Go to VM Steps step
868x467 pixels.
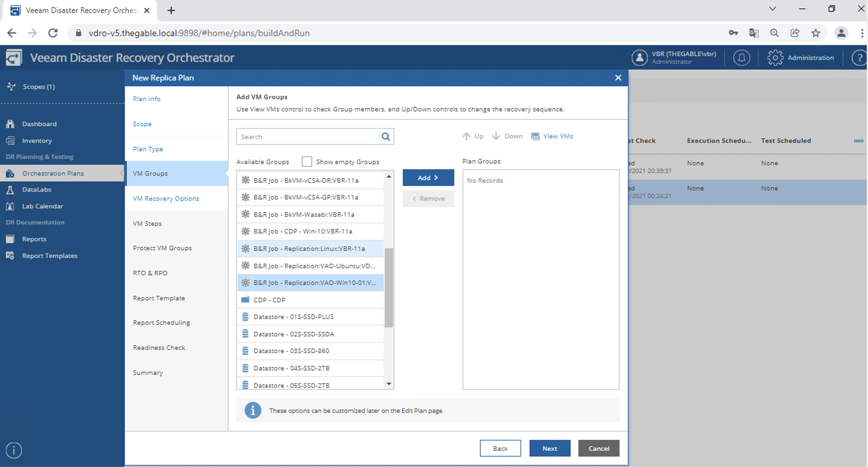pos(147,224)
